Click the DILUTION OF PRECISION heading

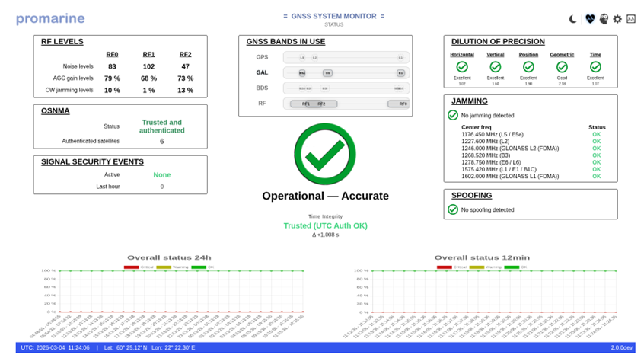(x=498, y=42)
